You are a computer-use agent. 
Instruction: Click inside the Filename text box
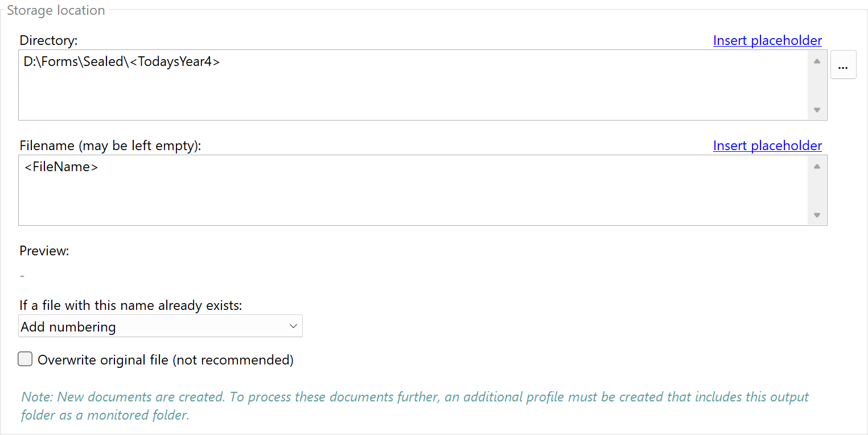[x=398, y=190]
